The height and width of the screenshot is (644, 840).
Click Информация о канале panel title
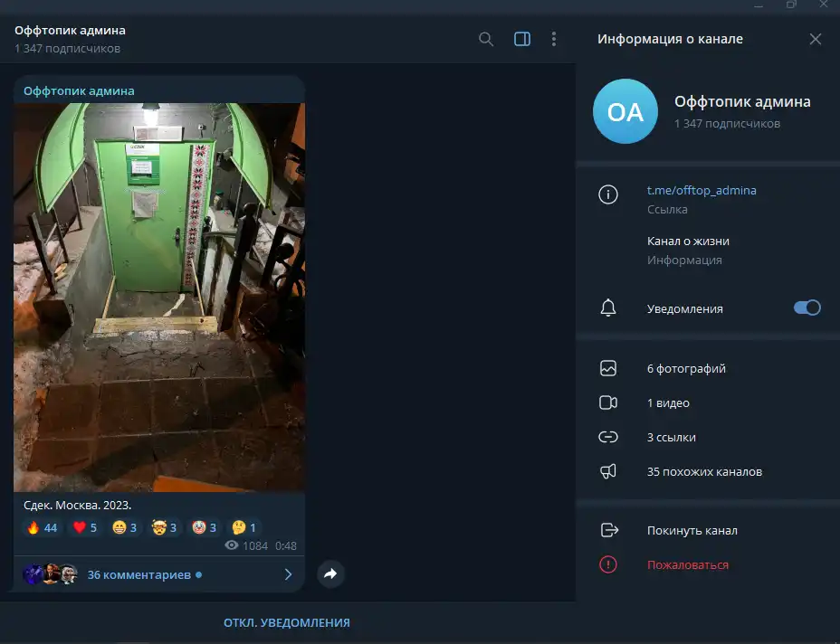click(x=670, y=39)
